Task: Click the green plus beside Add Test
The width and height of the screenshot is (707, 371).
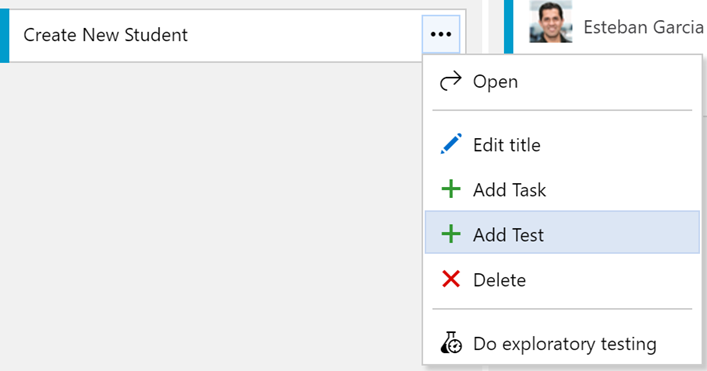Action: 451,234
